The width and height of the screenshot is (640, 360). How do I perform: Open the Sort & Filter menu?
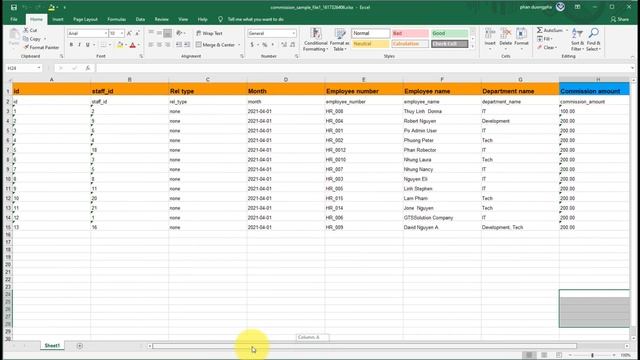click(x=577, y=39)
